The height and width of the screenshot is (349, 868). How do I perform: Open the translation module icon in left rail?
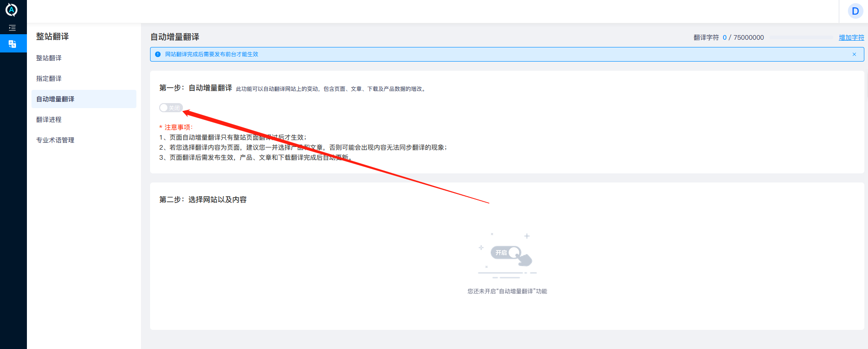point(12,44)
